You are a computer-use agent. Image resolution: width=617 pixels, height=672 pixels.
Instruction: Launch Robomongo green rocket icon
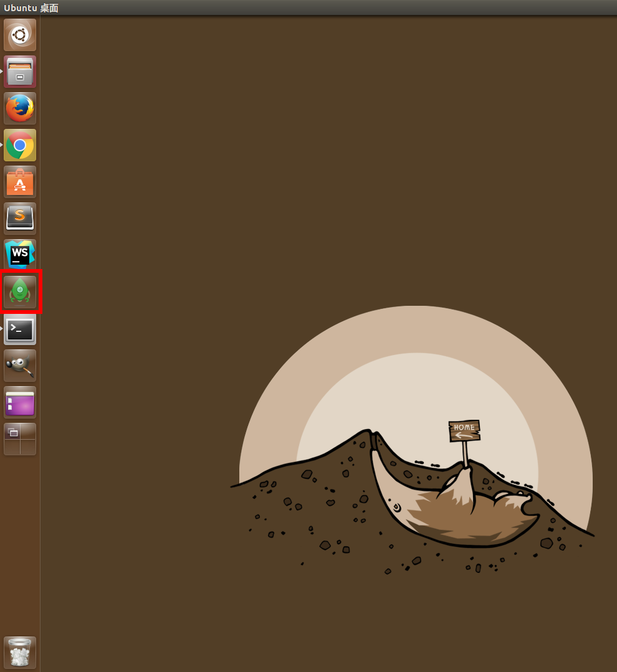(x=20, y=291)
